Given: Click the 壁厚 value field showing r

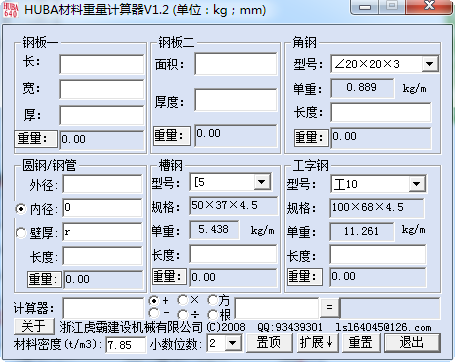Looking at the screenshot, I should (103, 232).
